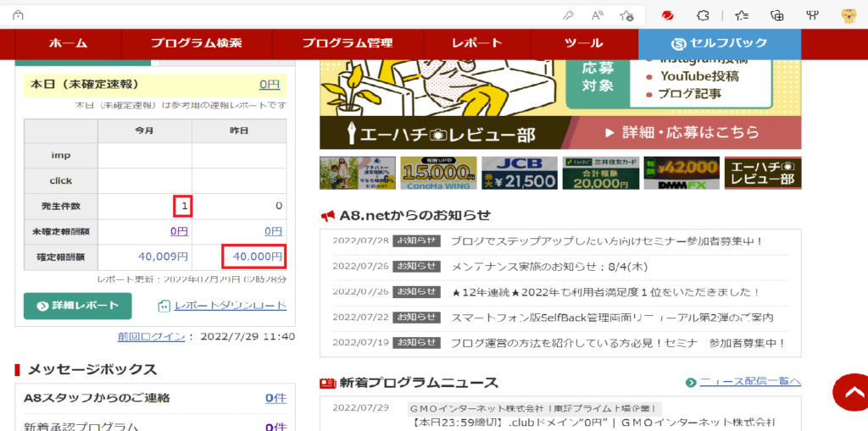Activate the Read aloud icon
The width and height of the screenshot is (868, 431).
[x=598, y=15]
